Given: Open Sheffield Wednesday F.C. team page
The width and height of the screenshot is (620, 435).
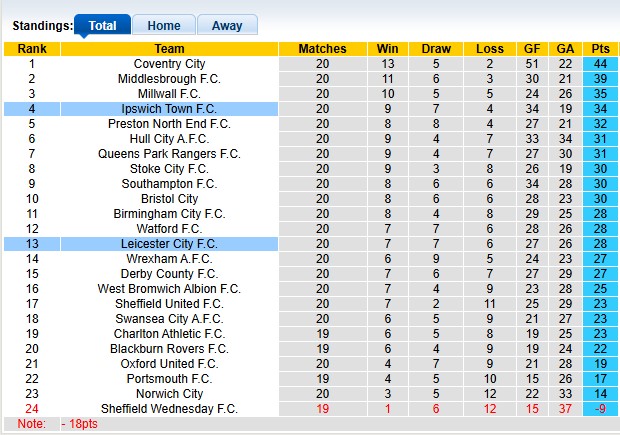Looking at the screenshot, I should tap(169, 409).
